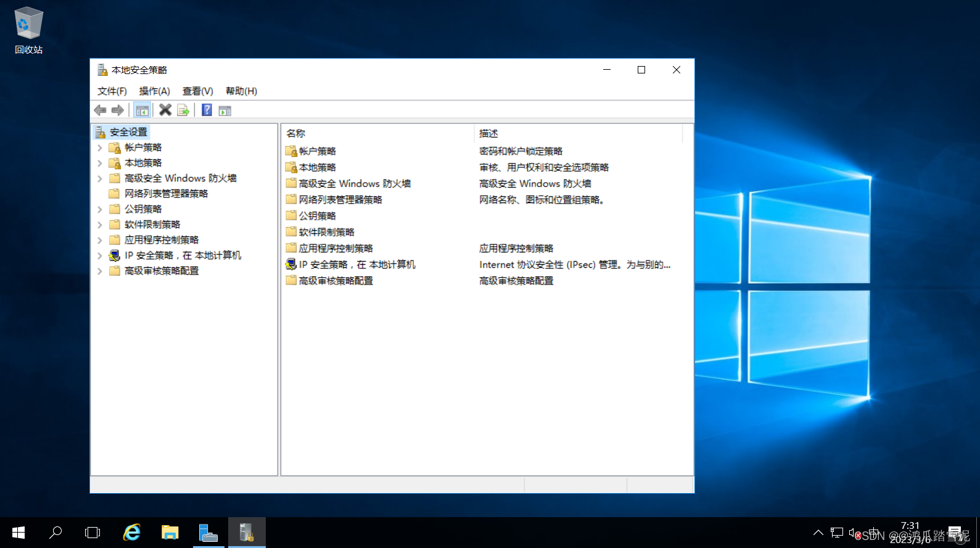Click the 软件限制策略 folder icon in the list

tap(291, 231)
